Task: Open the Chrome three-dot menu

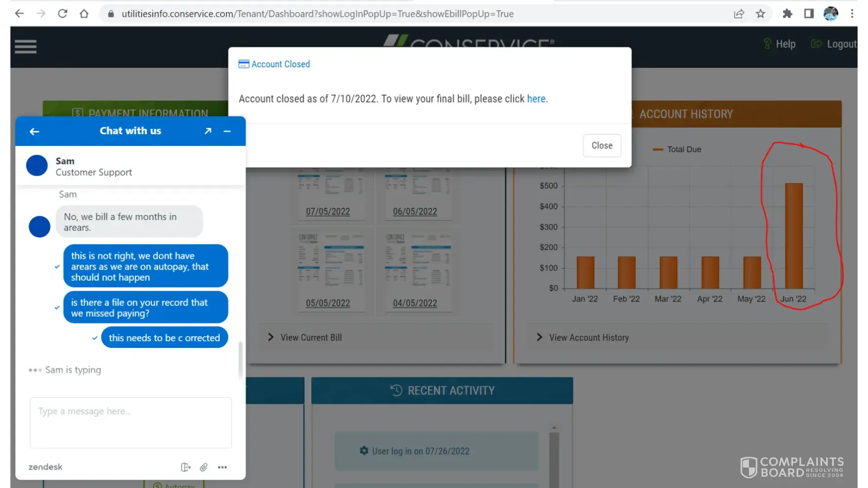Action: 852,14
